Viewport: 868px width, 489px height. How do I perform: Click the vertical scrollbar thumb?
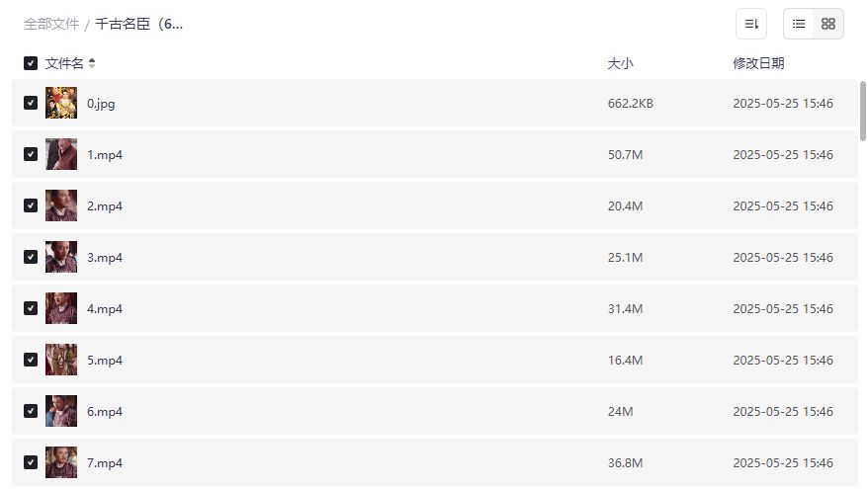tap(863, 111)
